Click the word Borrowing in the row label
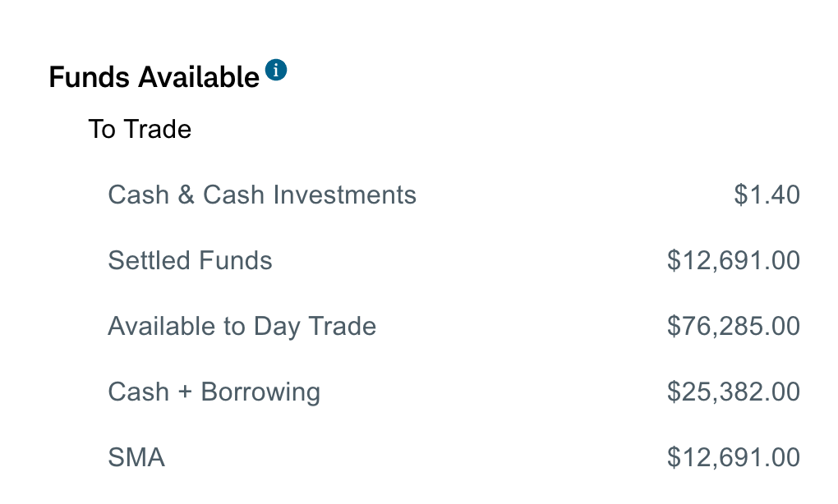Screen dimensions: 838x504 [260, 392]
